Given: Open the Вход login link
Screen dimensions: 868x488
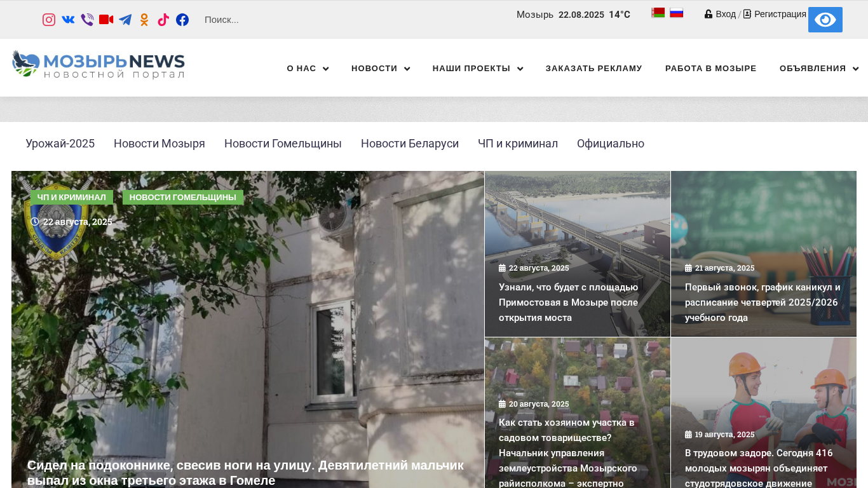Looking at the screenshot, I should click(721, 14).
